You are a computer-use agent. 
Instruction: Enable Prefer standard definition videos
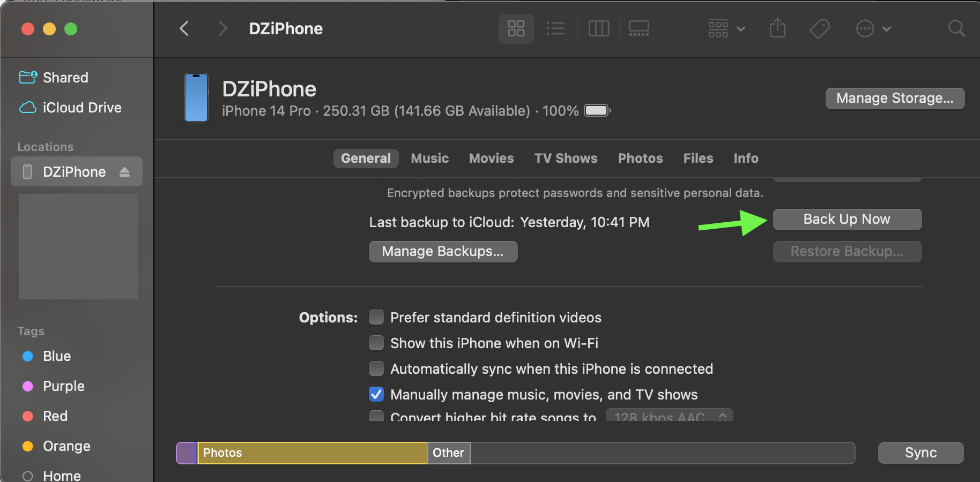(x=376, y=318)
